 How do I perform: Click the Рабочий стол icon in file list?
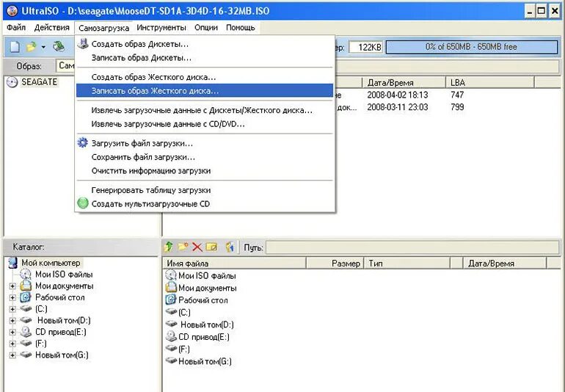point(170,300)
